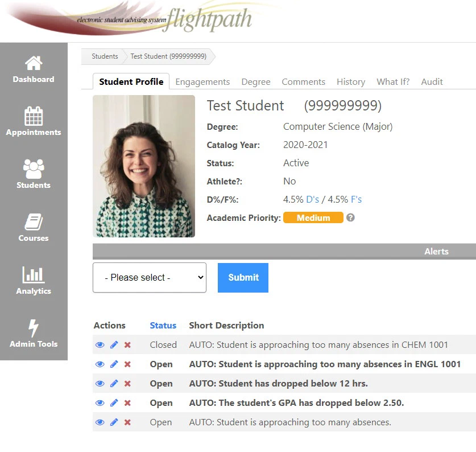Viewport: 476px width, 452px height.
Task: Click the Alerts section header bar
Action: click(284, 252)
